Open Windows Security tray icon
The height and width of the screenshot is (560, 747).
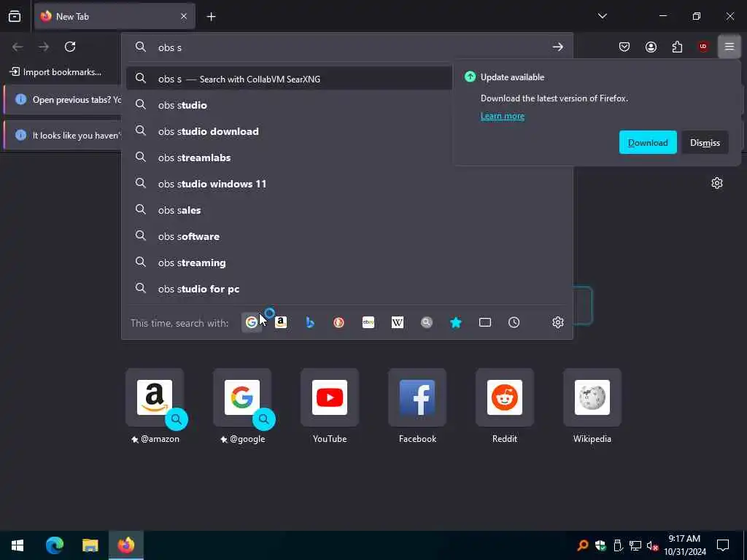coord(600,545)
